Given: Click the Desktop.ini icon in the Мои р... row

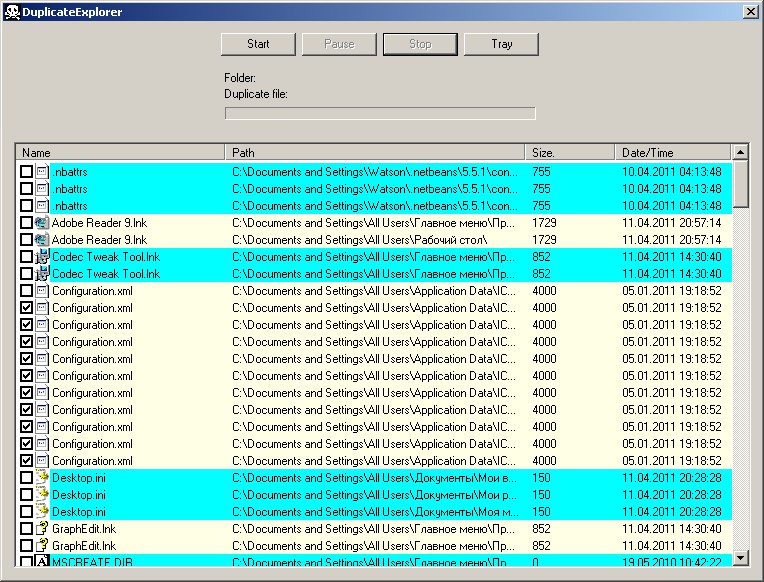Looking at the screenshot, I should coord(42,495).
